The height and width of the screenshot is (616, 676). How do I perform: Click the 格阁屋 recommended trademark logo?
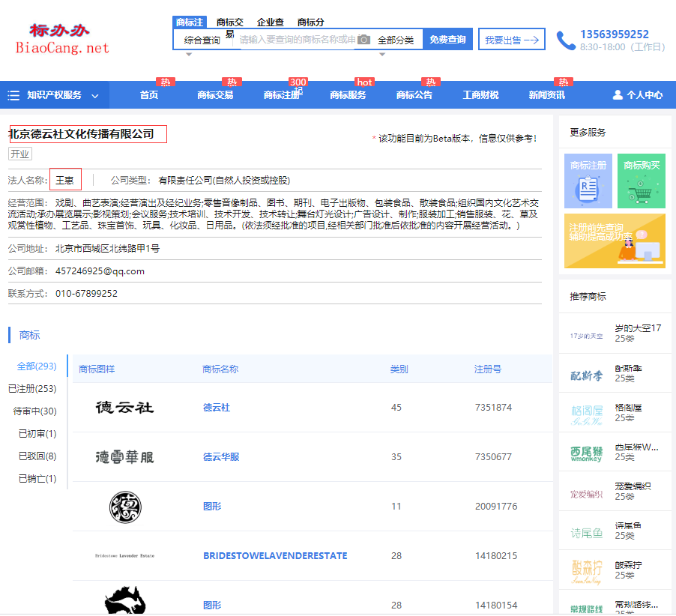[586, 415]
